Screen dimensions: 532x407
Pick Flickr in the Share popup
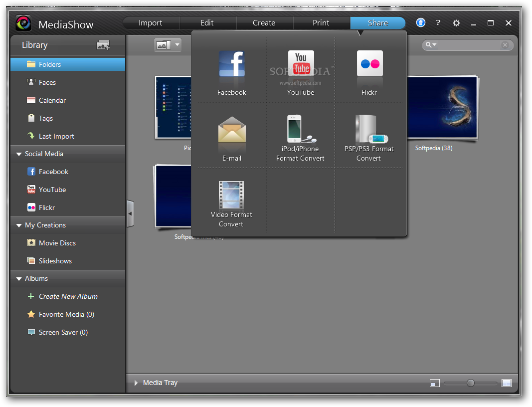click(369, 73)
